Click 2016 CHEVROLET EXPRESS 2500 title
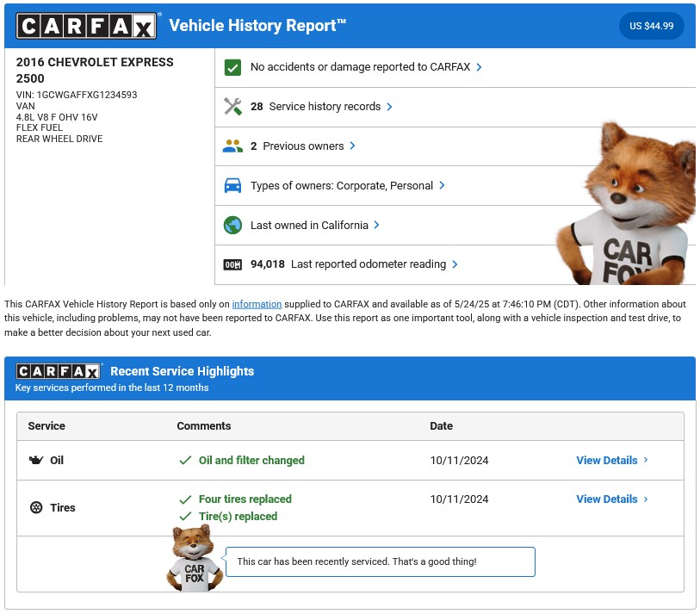The image size is (700, 614). click(95, 70)
